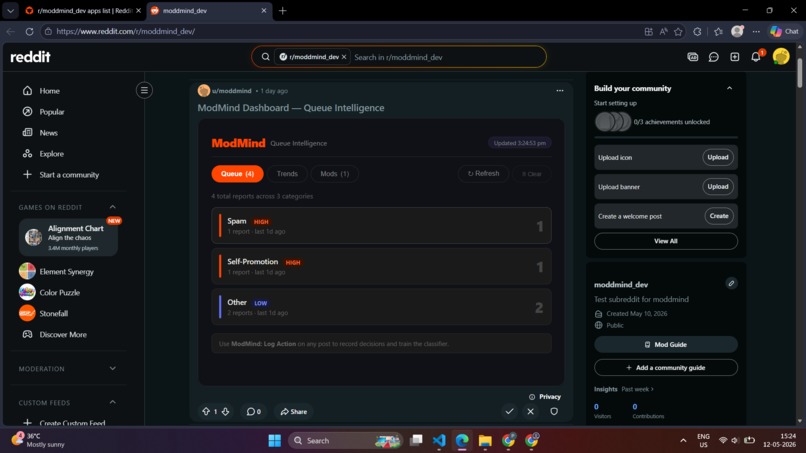The image size is (806, 453).
Task: Open moderator shield actions on post
Action: pyautogui.click(x=554, y=411)
